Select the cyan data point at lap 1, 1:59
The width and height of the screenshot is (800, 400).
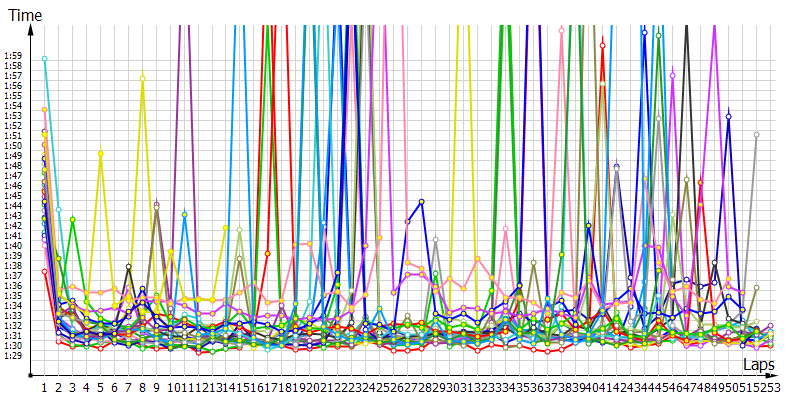pyautogui.click(x=44, y=59)
